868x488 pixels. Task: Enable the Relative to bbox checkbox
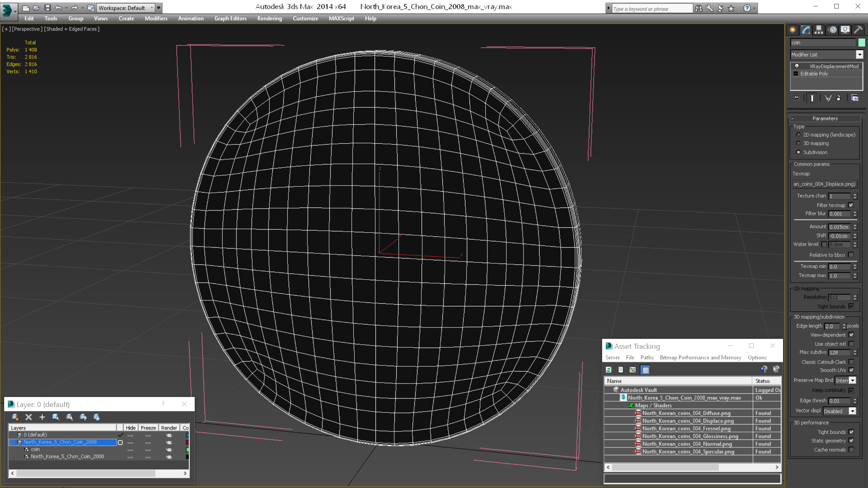tap(851, 255)
